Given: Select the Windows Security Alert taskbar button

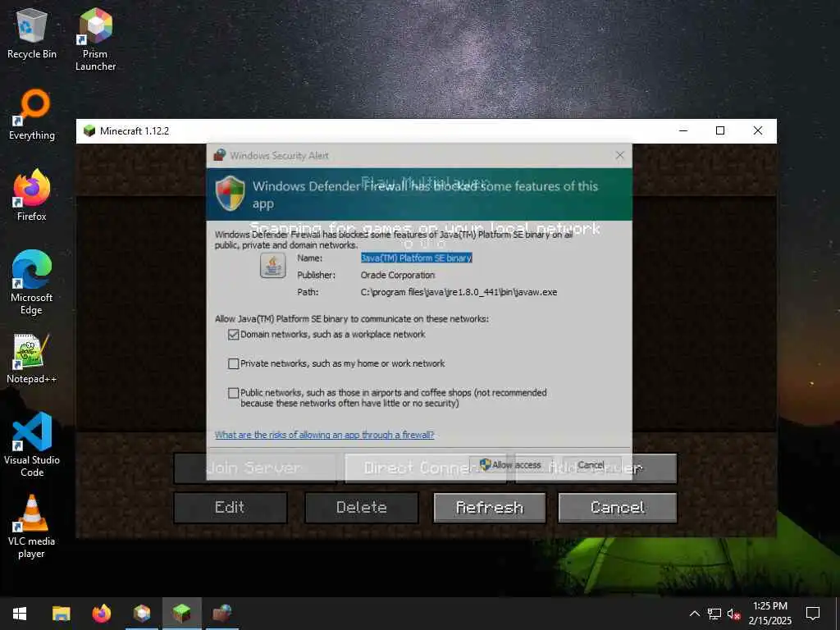Looking at the screenshot, I should click(x=221, y=614).
